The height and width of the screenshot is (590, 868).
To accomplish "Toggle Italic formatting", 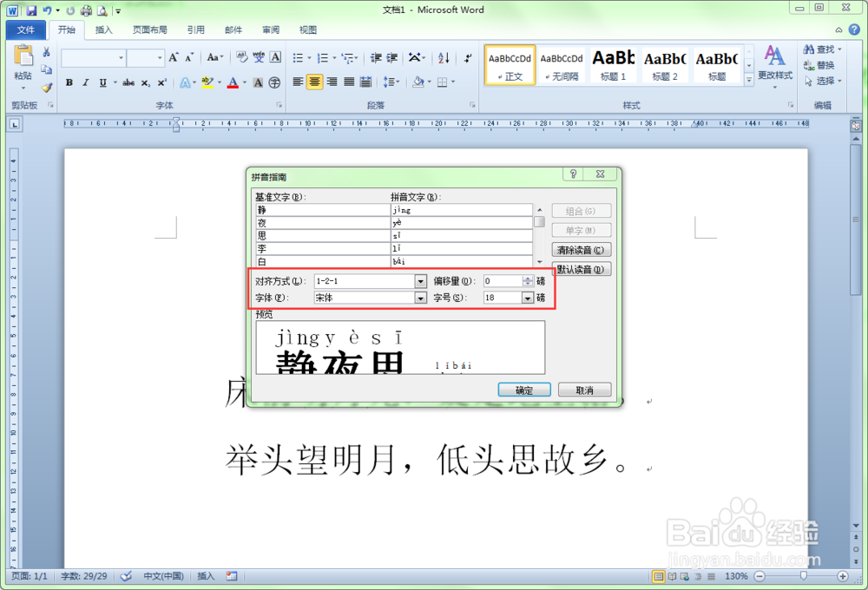I will pyautogui.click(x=85, y=82).
